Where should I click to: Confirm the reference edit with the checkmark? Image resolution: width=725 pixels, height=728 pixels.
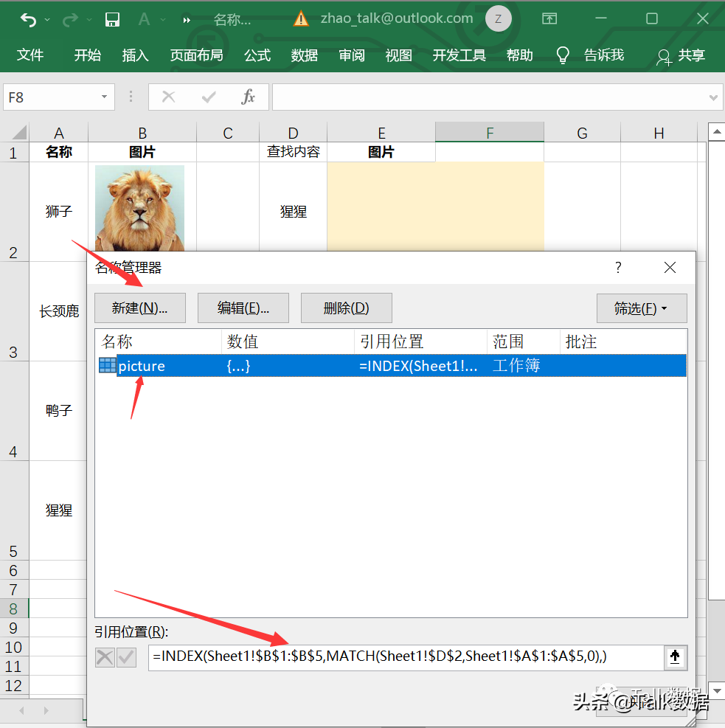pyautogui.click(x=126, y=657)
